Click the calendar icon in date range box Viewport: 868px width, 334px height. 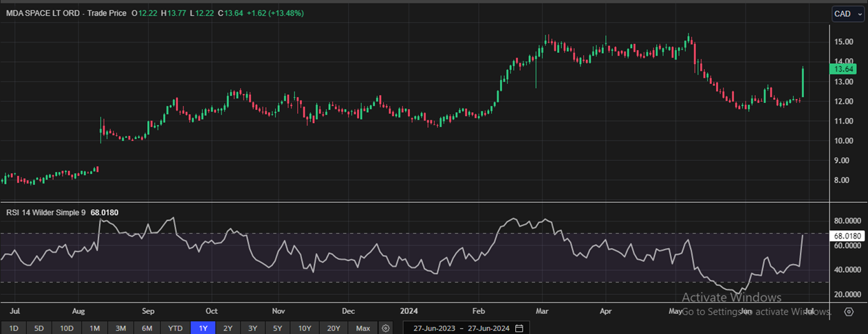(519, 328)
